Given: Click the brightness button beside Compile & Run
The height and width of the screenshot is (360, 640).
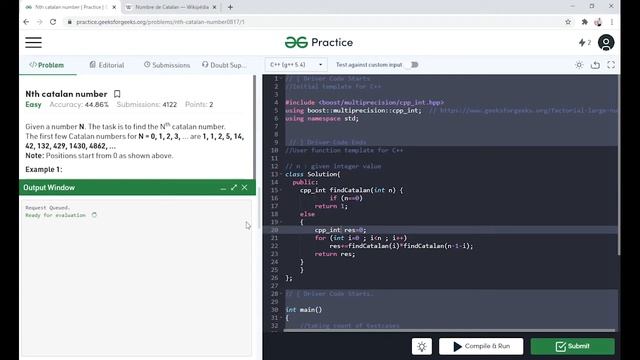Looking at the screenshot, I should point(422,347).
